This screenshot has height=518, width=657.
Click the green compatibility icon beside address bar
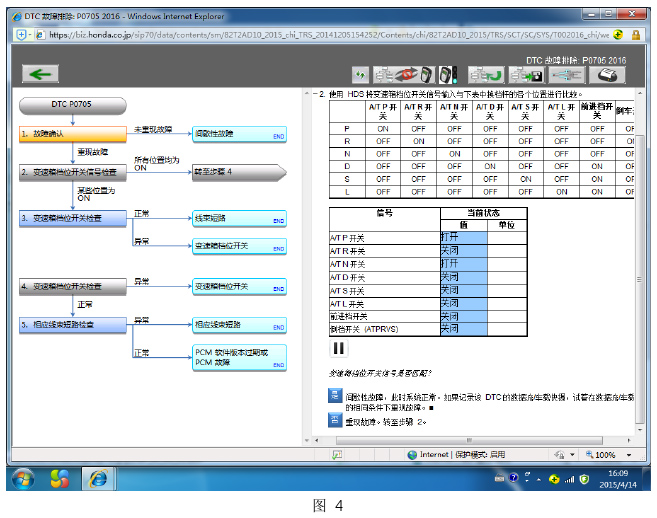coord(618,35)
